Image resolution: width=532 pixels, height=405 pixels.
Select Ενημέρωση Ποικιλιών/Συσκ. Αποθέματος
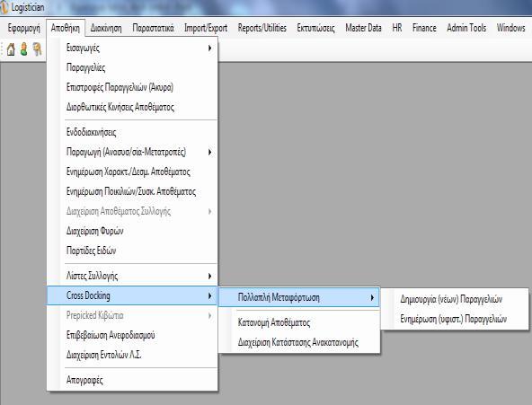pos(132,191)
